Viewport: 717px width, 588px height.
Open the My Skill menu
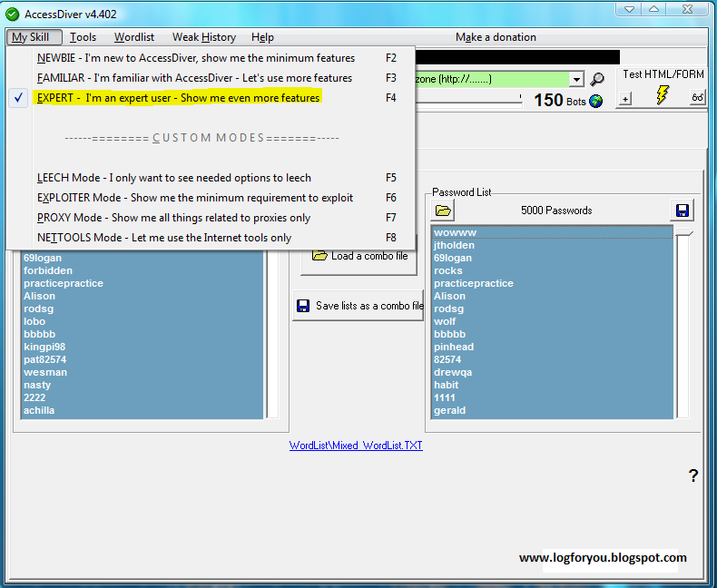pyautogui.click(x=34, y=37)
